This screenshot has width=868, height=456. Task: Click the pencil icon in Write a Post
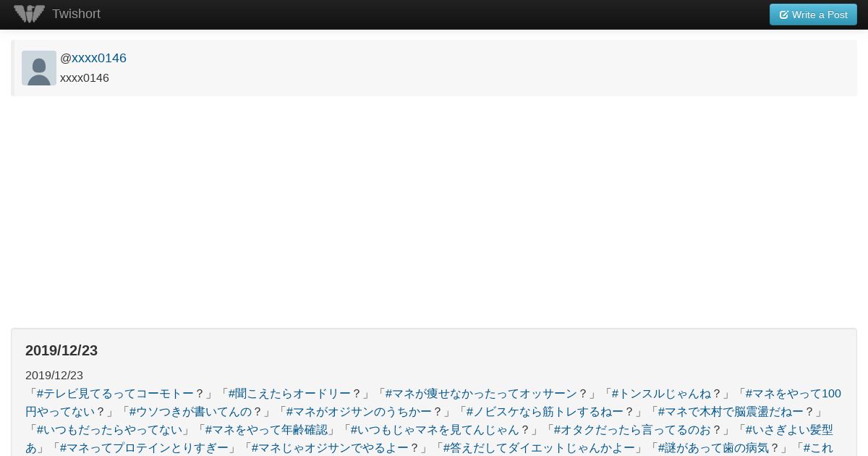click(783, 14)
